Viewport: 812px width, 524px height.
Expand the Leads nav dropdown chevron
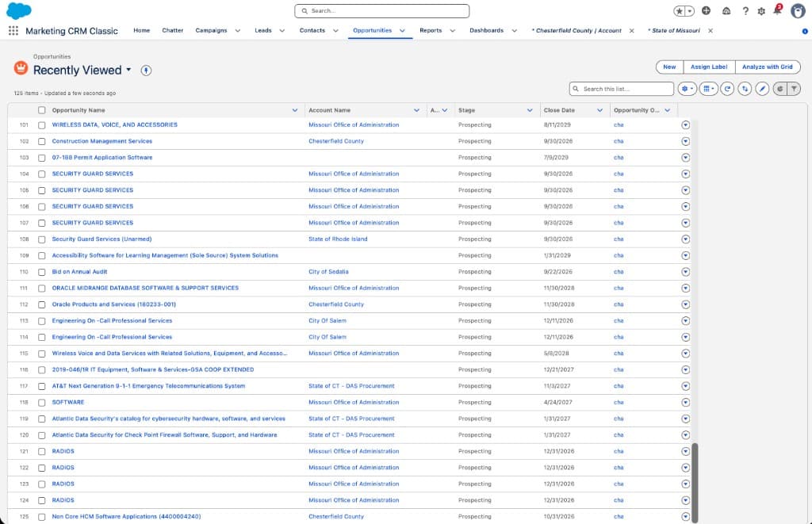click(x=282, y=31)
